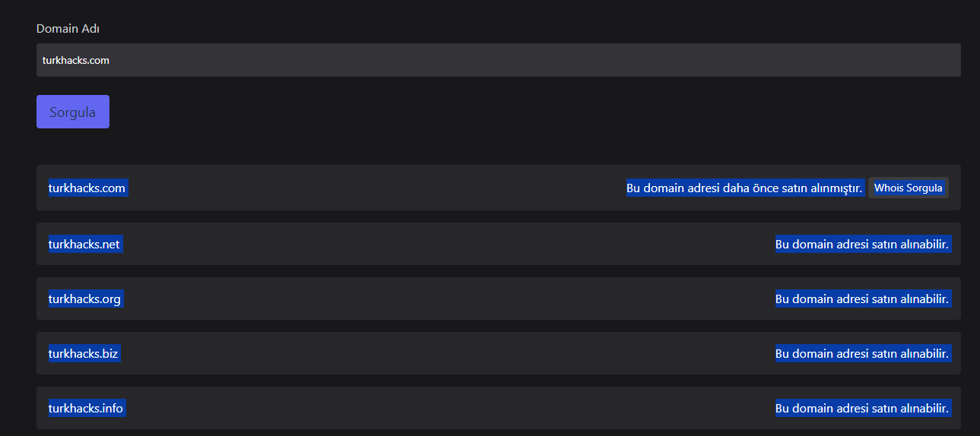This screenshot has width=980, height=436.
Task: Focus the Domain Adı input field
Action: pyautogui.click(x=498, y=60)
